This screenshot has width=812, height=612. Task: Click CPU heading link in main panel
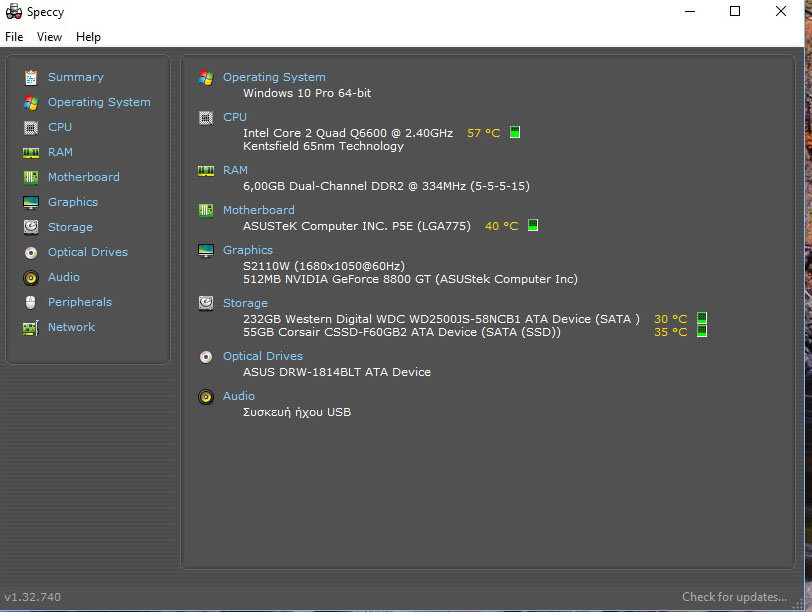tap(235, 117)
